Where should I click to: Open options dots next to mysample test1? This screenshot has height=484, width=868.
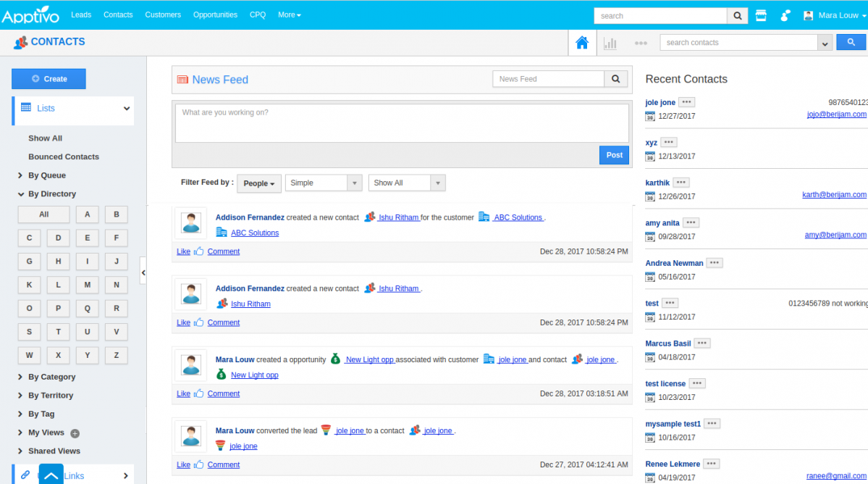(712, 423)
